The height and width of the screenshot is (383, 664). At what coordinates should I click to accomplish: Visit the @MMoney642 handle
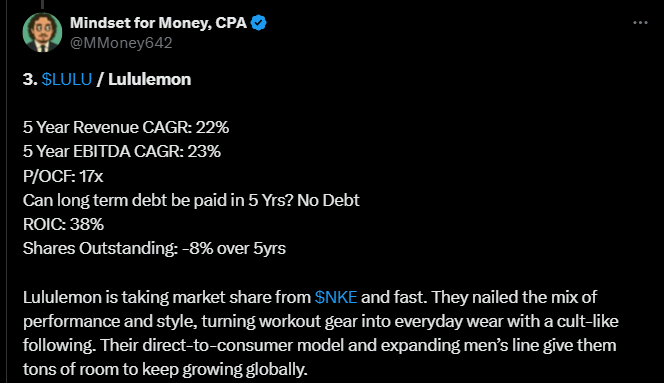pyautogui.click(x=121, y=43)
